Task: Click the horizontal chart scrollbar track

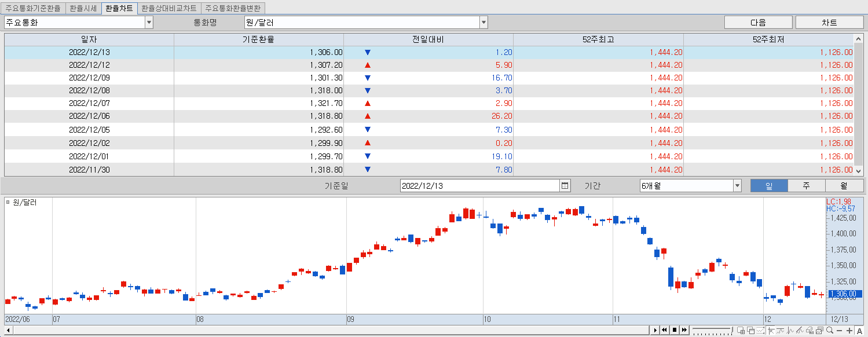Action: pos(330,330)
